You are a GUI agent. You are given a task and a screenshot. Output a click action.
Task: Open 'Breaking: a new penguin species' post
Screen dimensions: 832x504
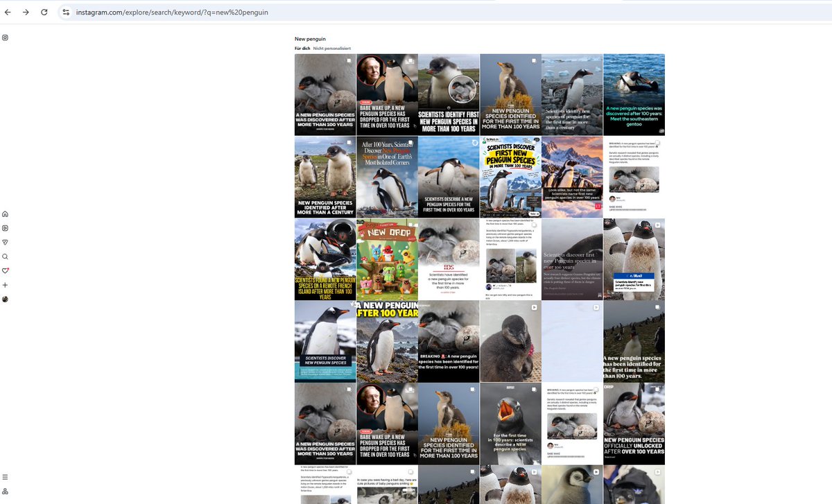point(449,341)
